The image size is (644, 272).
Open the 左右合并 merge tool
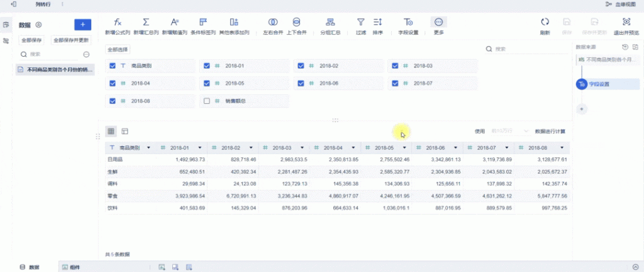point(273,22)
